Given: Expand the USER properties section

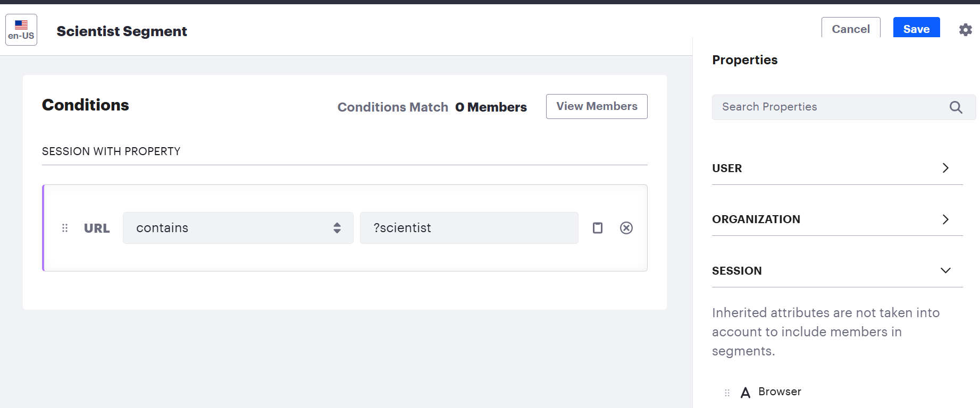Looking at the screenshot, I should 837,168.
